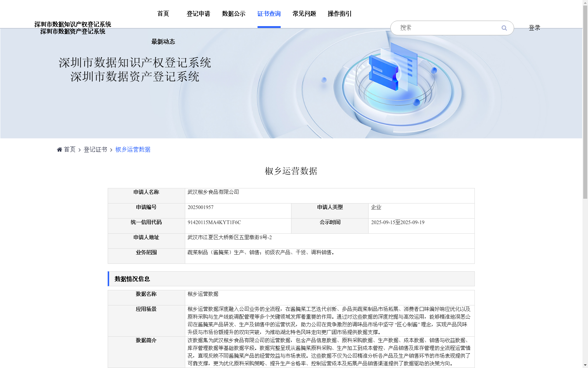Select the page heading 椒乡运营数据
The width and height of the screenshot is (588, 368).
[x=291, y=171]
